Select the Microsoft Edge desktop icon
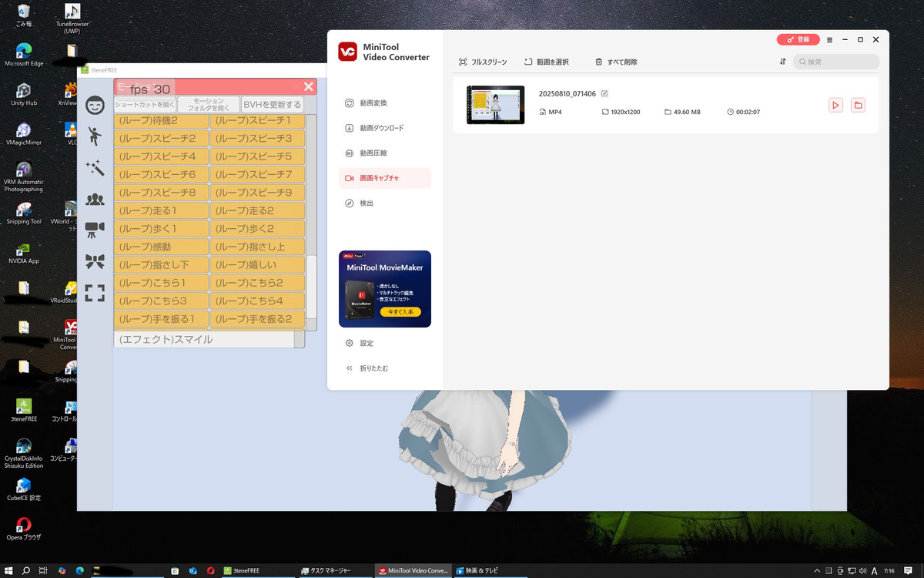 pos(24,55)
